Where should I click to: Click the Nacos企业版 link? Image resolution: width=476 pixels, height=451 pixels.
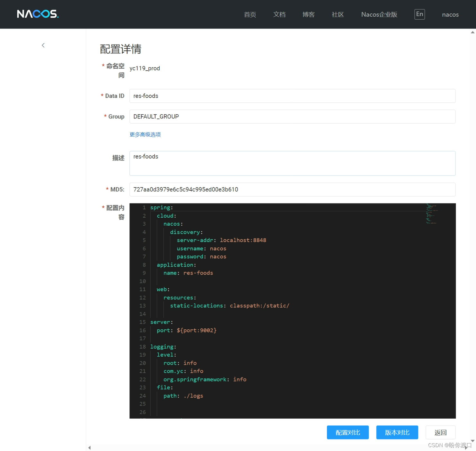pos(379,14)
